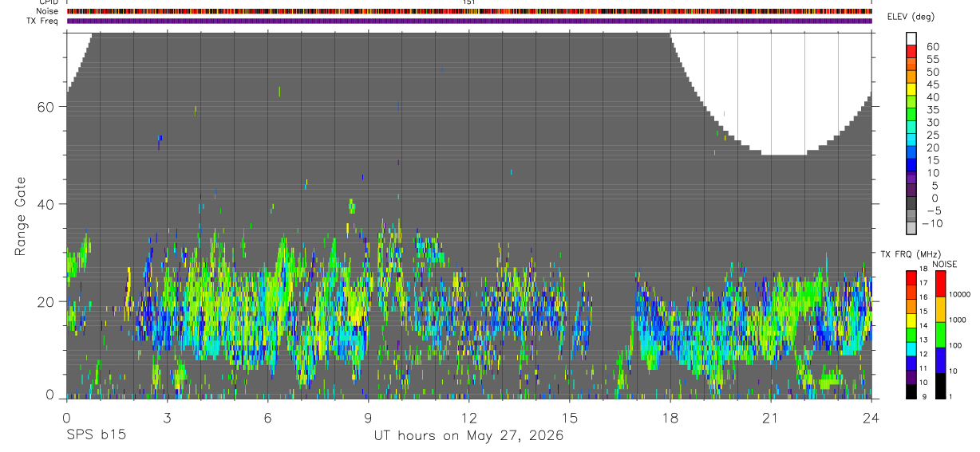Click the black bottom segment of TX FRQ bar

(911, 392)
